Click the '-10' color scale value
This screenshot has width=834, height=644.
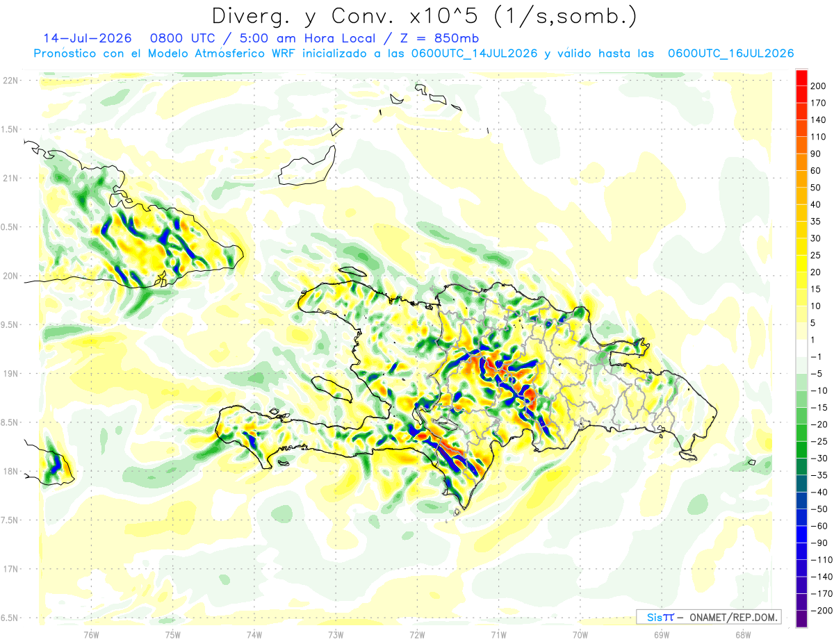[819, 390]
